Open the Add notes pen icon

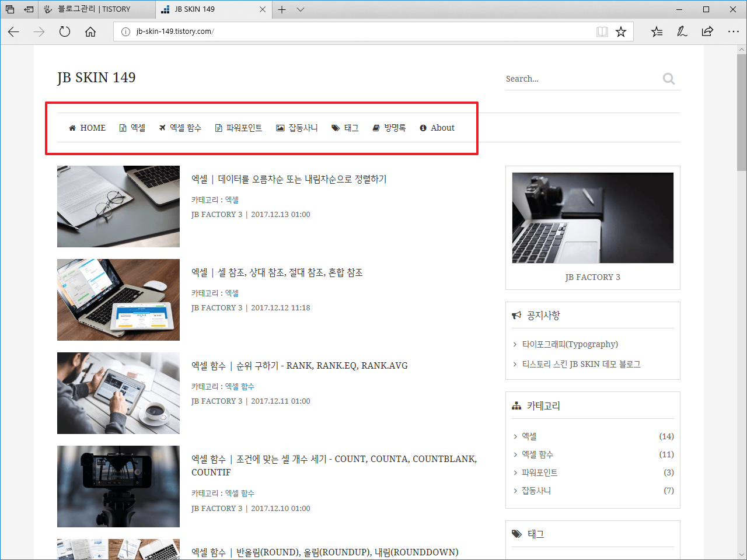[x=682, y=32]
